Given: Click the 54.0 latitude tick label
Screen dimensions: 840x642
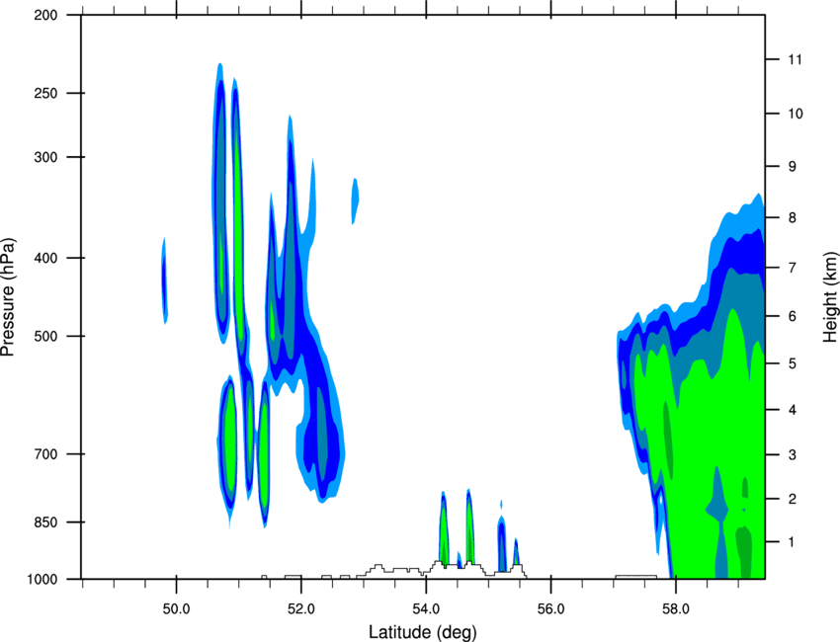Looking at the screenshot, I should 426,609.
